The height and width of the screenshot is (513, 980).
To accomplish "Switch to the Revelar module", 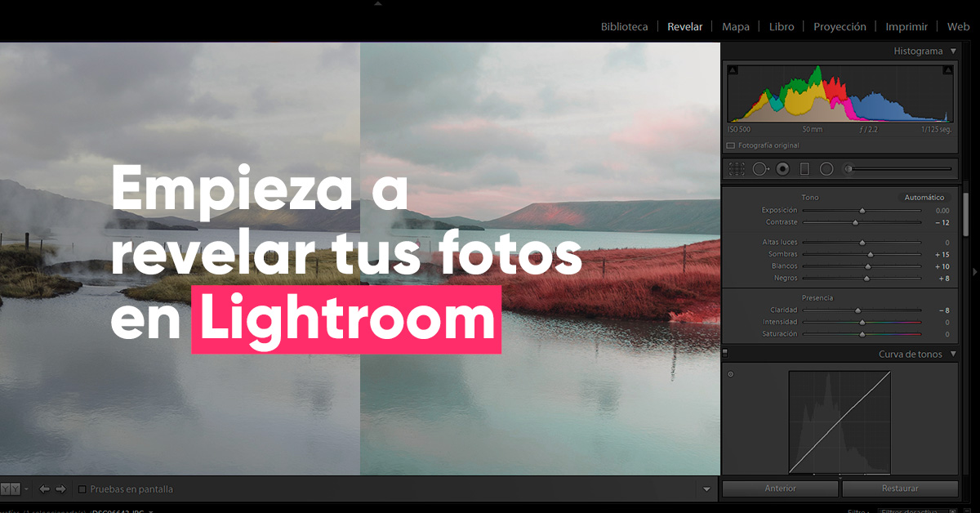I will click(x=684, y=27).
